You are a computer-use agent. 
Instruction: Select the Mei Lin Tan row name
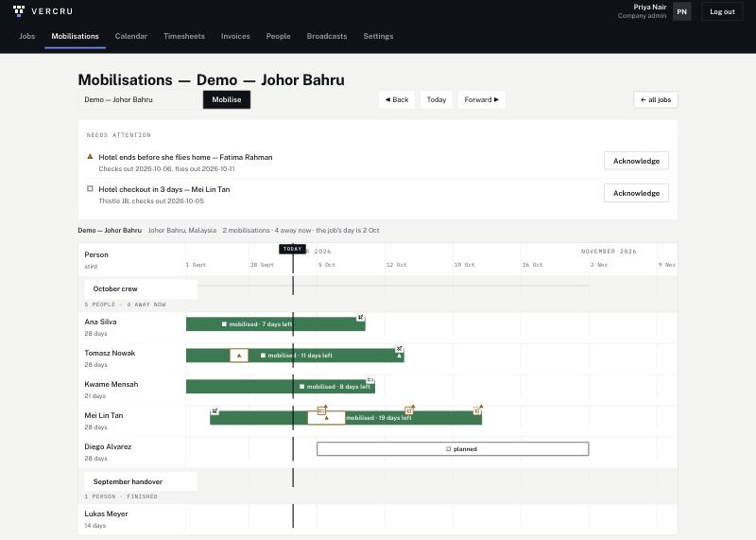pyautogui.click(x=104, y=415)
